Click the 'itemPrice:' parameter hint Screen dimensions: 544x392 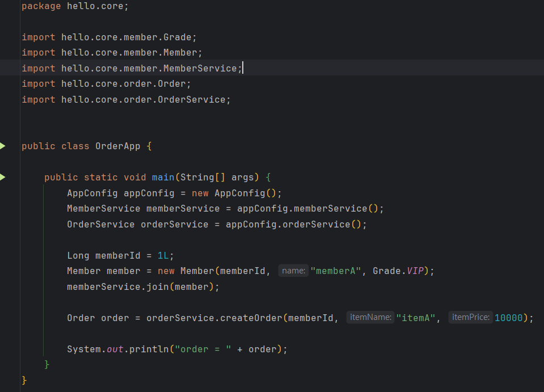click(471, 318)
